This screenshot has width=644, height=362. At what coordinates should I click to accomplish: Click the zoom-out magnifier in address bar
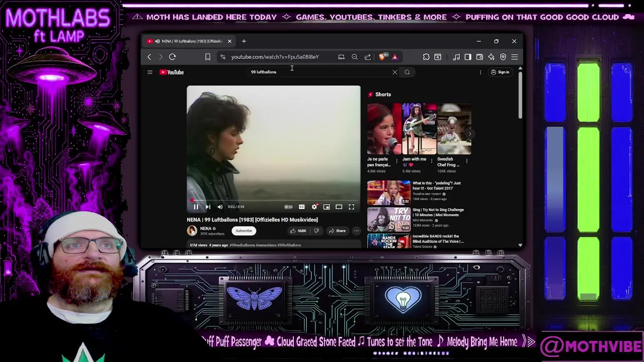pos(354,57)
